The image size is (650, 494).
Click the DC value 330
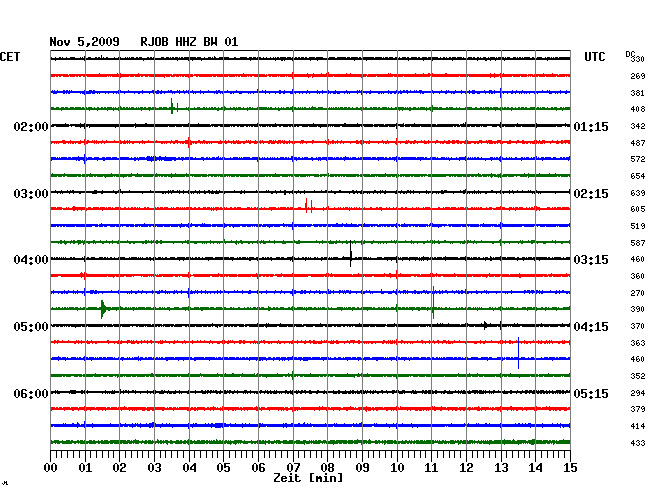click(638, 59)
